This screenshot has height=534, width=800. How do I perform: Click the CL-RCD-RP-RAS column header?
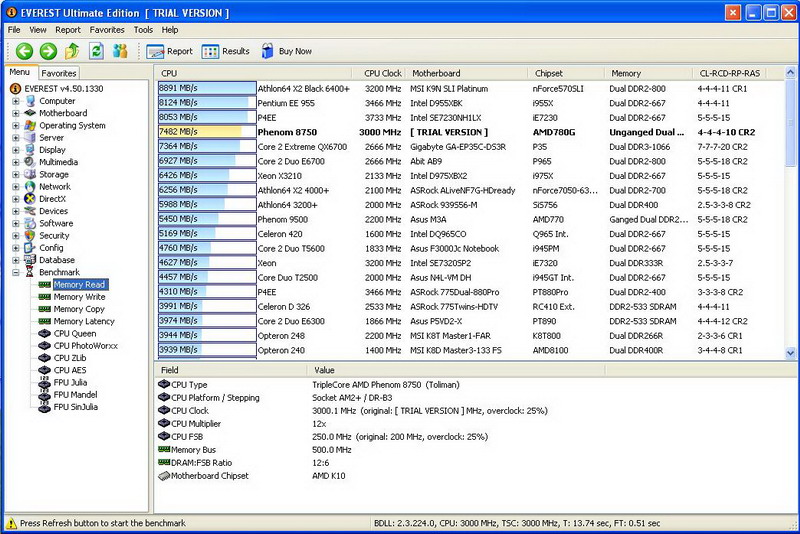coord(730,73)
